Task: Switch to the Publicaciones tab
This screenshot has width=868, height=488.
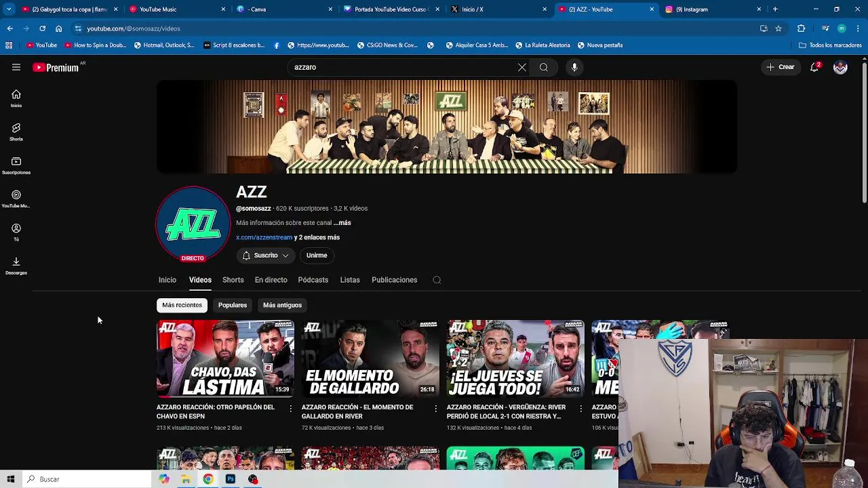Action: 394,280
